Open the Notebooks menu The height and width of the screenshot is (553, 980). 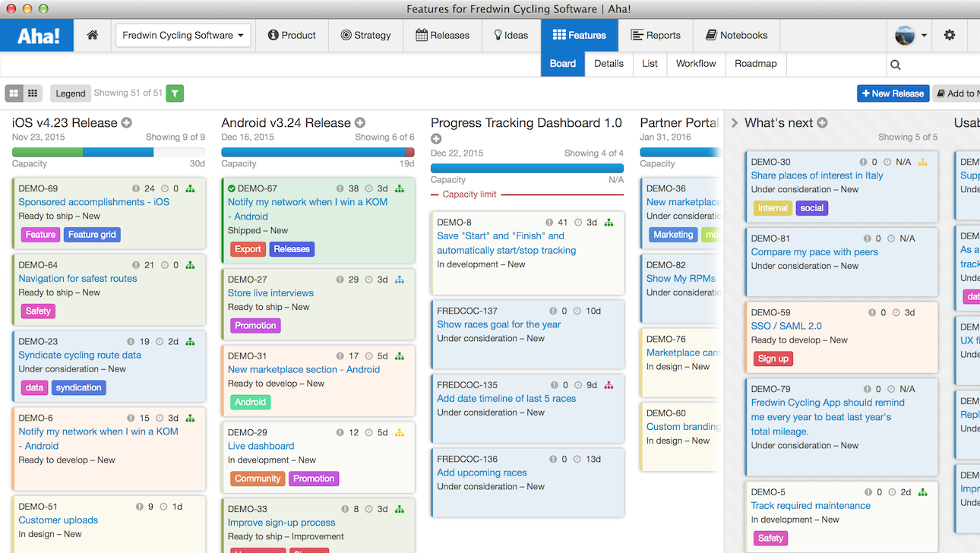[x=737, y=35]
